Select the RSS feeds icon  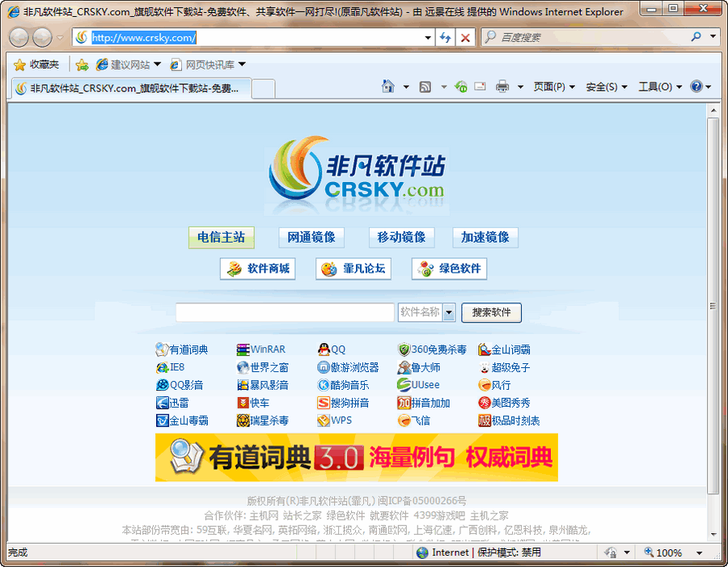pyautogui.click(x=424, y=87)
